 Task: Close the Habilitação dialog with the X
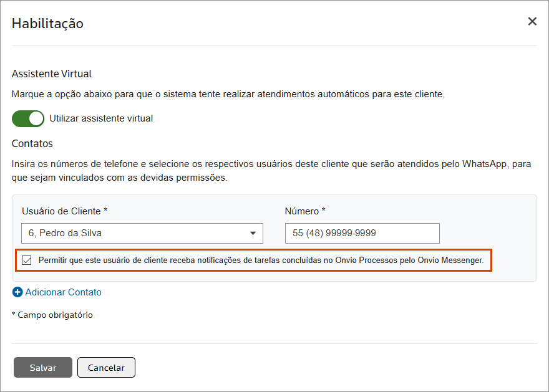coord(532,22)
